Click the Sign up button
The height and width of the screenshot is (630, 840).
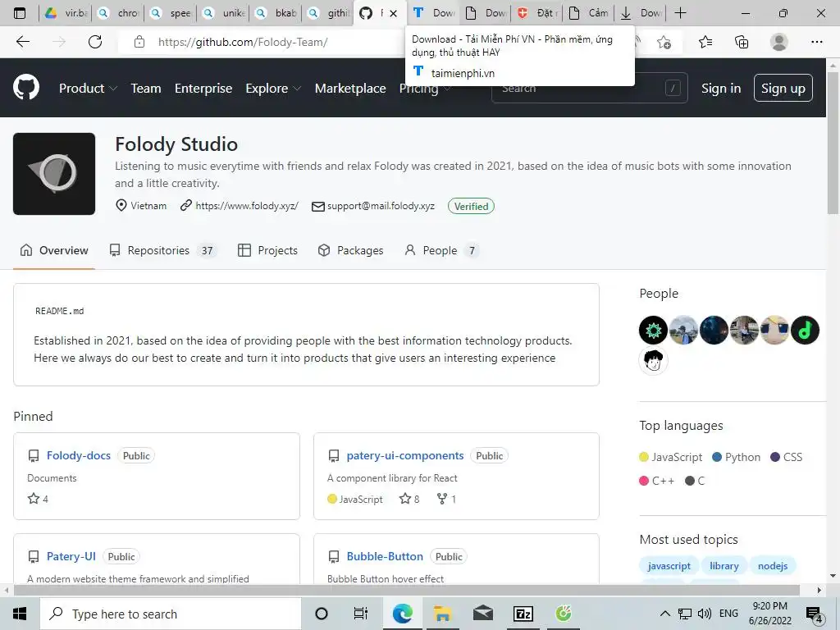coord(783,88)
